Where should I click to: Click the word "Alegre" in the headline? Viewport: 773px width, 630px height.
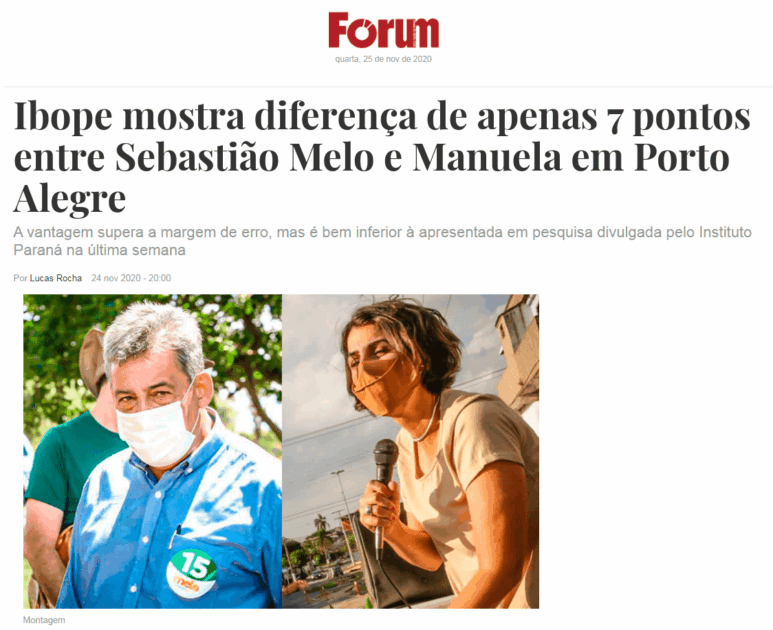click(70, 199)
